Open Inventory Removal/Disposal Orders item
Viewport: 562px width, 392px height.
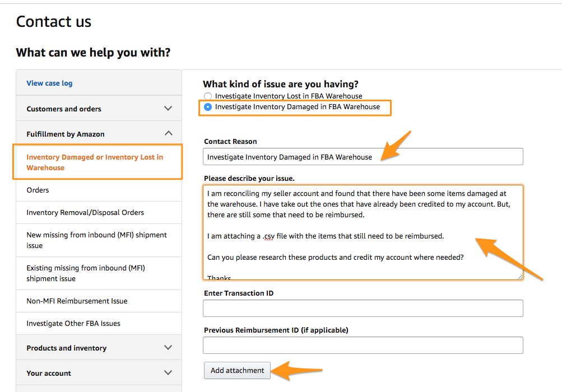[x=85, y=213]
